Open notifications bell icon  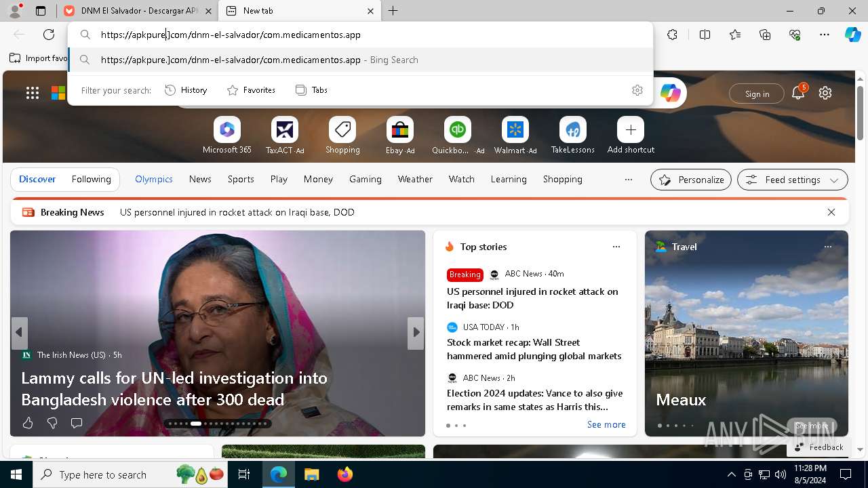[798, 94]
